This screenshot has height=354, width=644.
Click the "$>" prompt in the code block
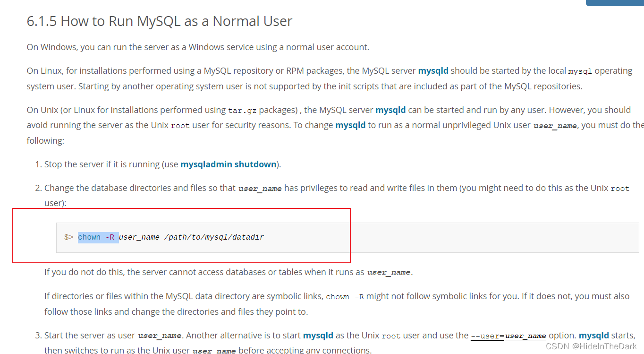(69, 237)
